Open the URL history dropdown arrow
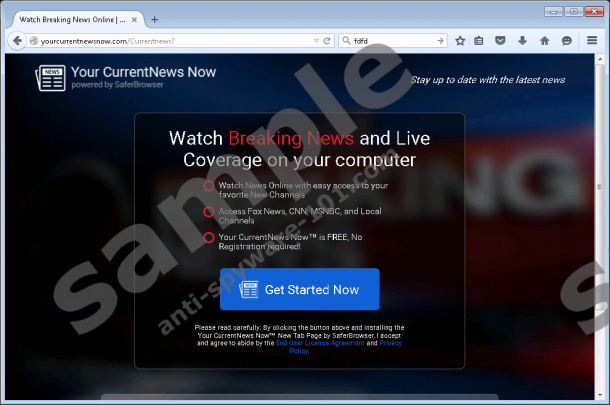Screen dimensions: 610x405 [x=313, y=41]
